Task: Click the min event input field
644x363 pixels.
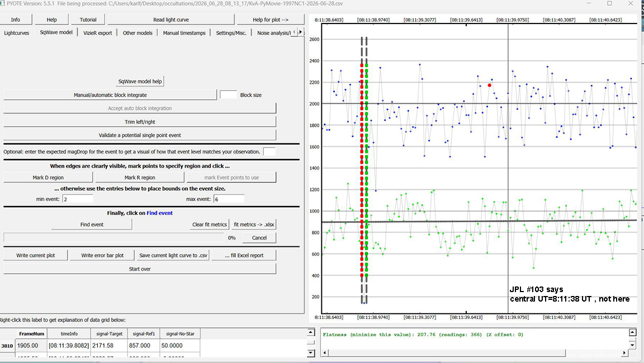Action: tap(78, 199)
